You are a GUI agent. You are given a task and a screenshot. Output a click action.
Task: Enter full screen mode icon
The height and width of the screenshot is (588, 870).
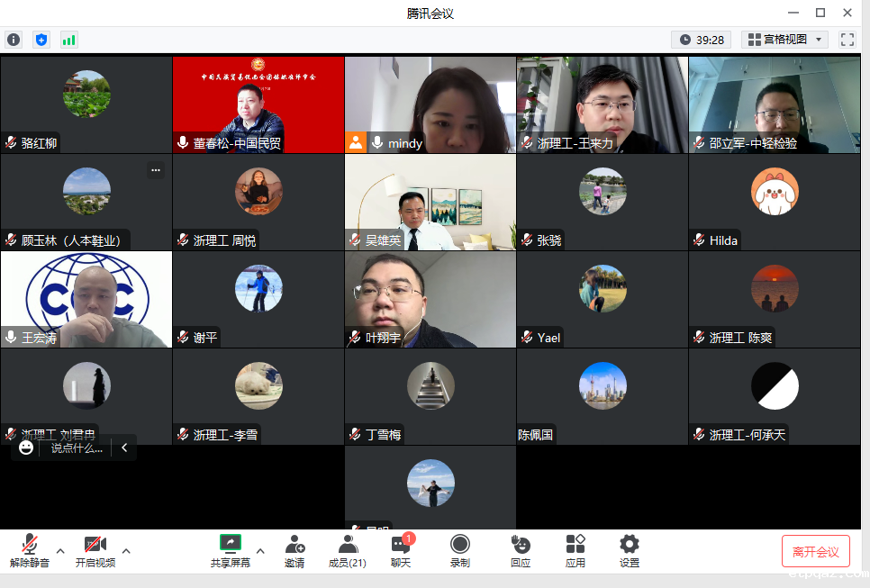847,40
